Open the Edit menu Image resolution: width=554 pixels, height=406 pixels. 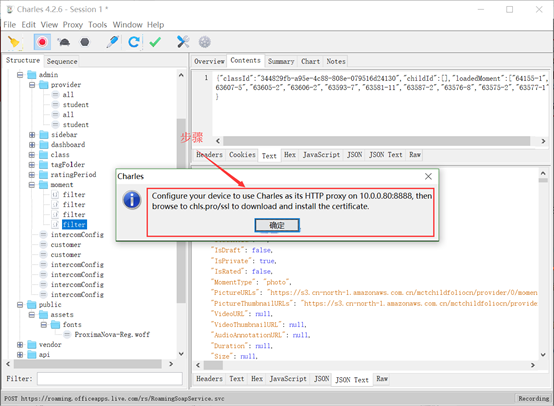click(28, 25)
